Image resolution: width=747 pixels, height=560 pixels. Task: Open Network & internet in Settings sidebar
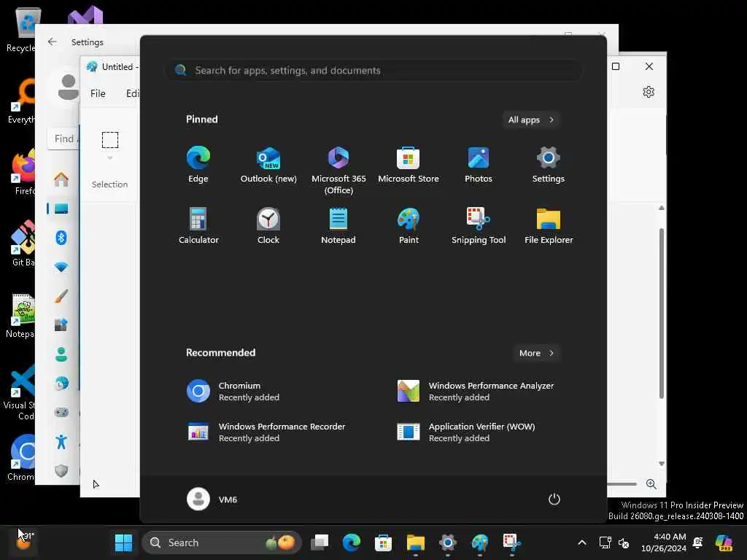point(61,267)
